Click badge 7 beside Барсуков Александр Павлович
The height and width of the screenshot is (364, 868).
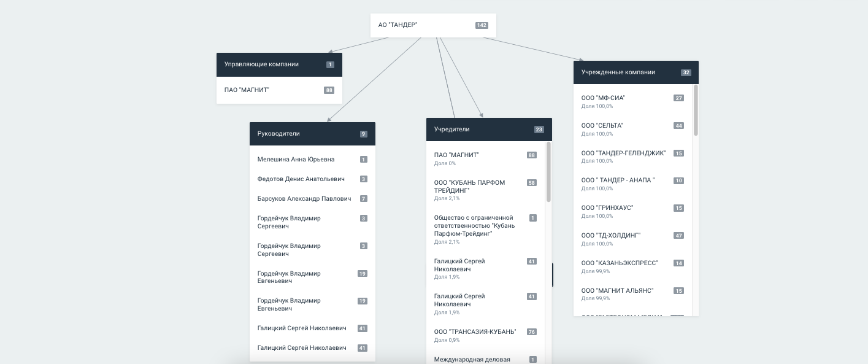[363, 199]
